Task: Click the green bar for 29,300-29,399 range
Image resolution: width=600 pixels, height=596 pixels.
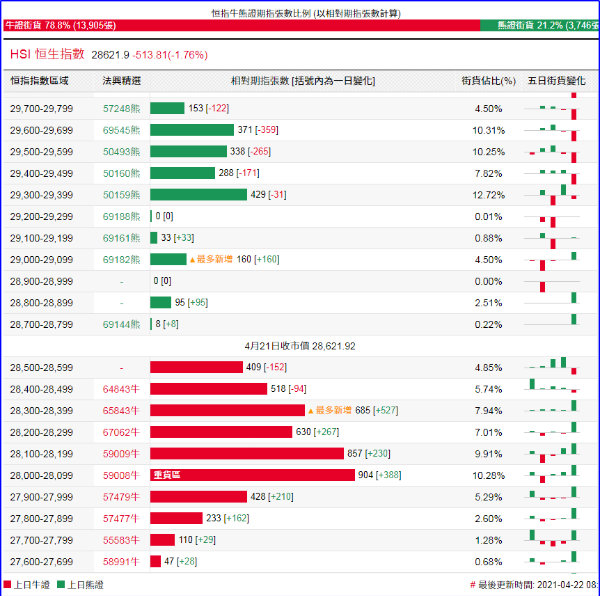Action: point(198,195)
